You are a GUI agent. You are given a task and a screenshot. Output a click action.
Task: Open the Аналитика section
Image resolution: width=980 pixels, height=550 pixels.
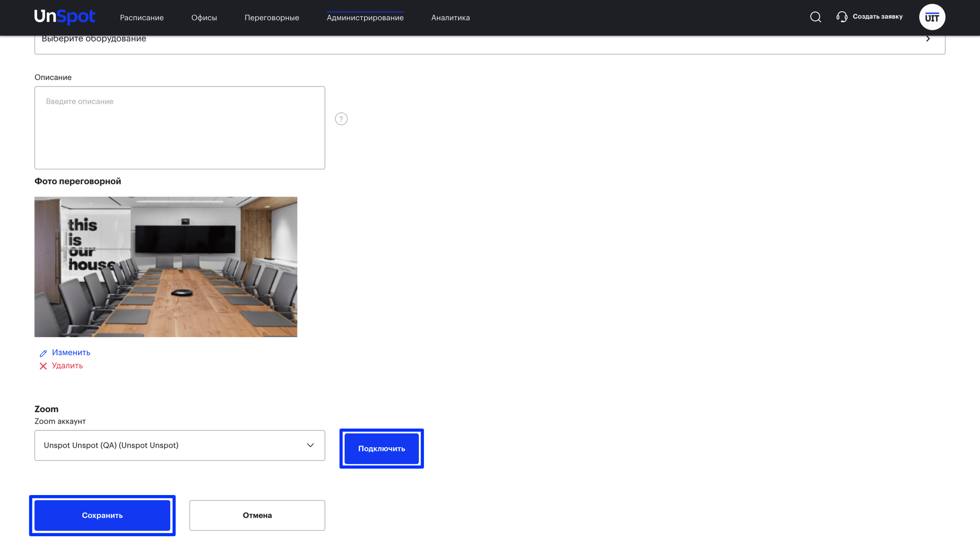coord(450,18)
